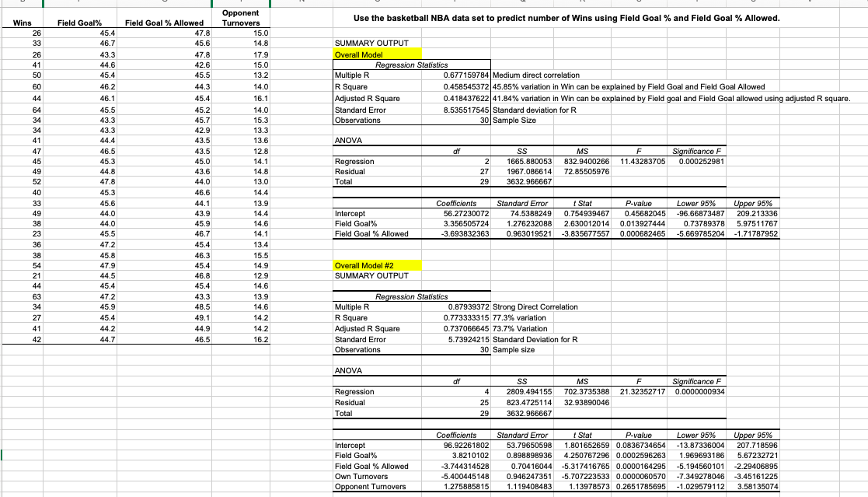Screen dimensions: 868x497
Task: Select the Wins column header cell
Action: [22, 23]
